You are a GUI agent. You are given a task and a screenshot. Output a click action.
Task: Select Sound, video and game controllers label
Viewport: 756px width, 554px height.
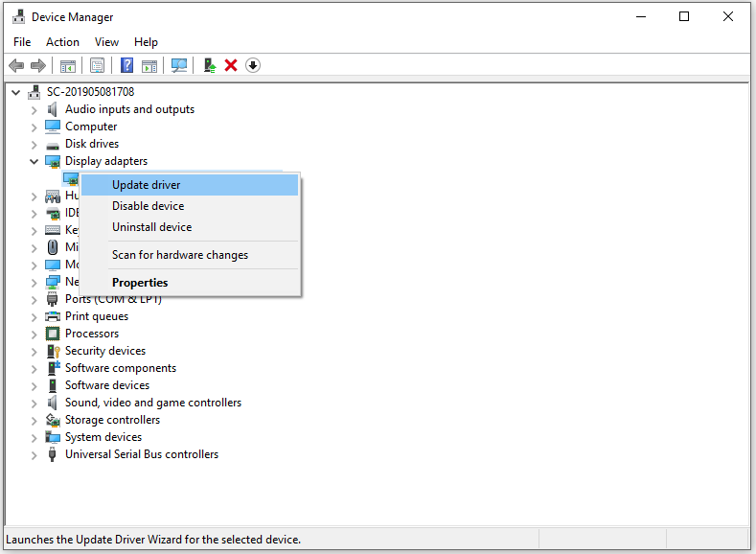153,403
